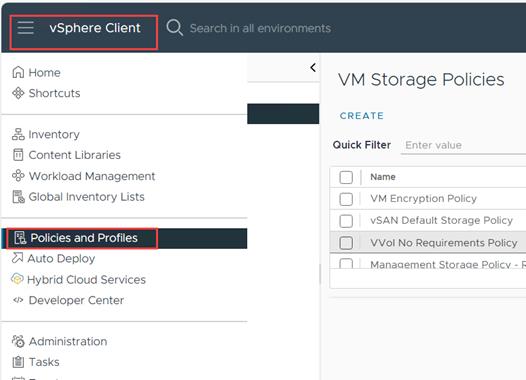This screenshot has height=380, width=526.
Task: Open Workload Management menu entry
Action: [92, 176]
